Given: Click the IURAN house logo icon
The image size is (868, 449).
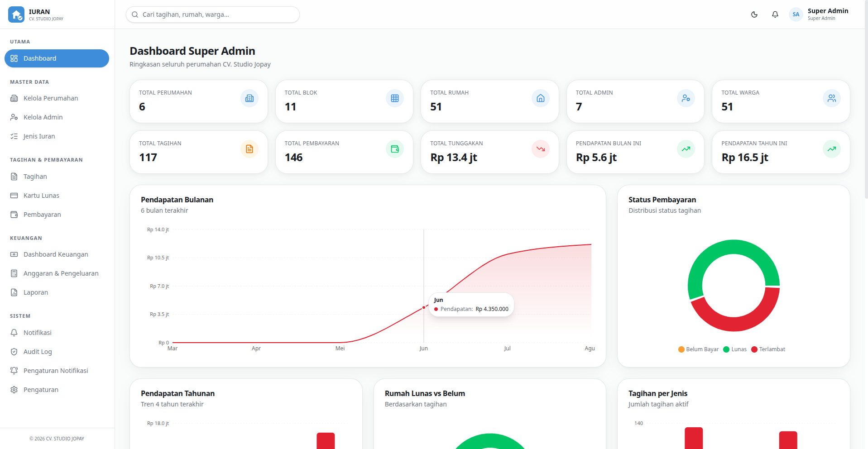Looking at the screenshot, I should (x=16, y=14).
